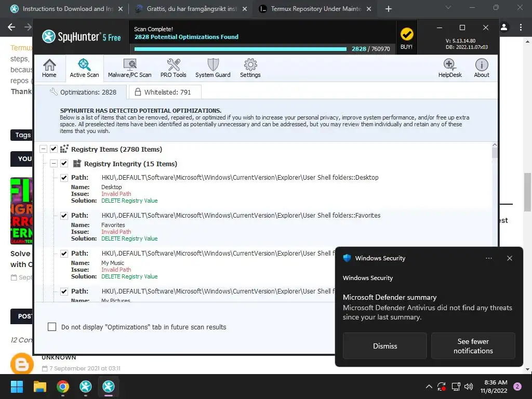This screenshot has width=532, height=399.
Task: Uncheck Registry Integrity (15 Items) checkbox
Action: coord(64,164)
